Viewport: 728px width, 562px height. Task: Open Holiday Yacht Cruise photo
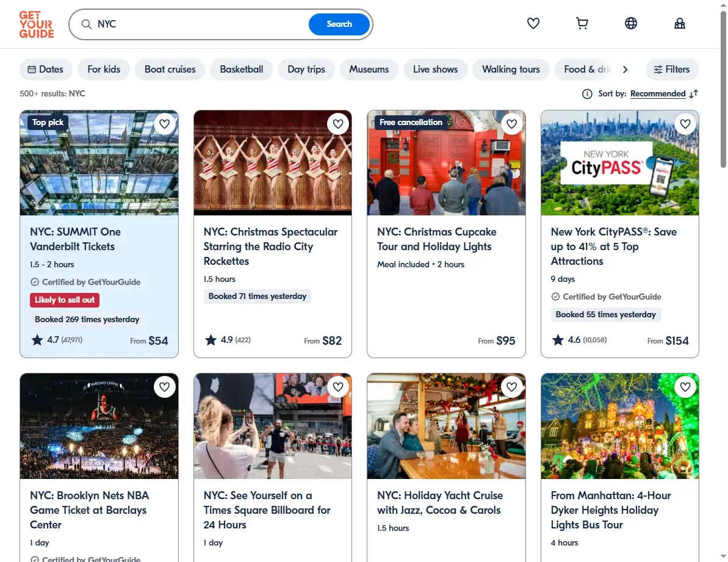coord(446,426)
